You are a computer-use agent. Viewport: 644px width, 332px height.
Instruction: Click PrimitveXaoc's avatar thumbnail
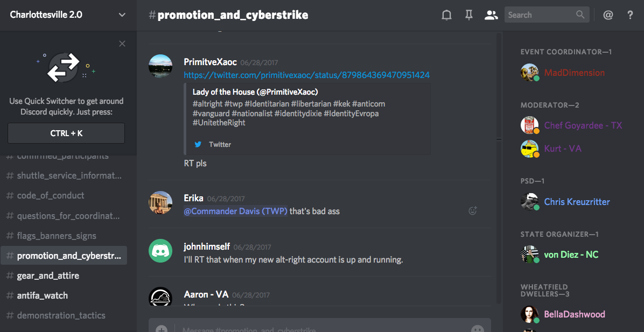point(160,67)
